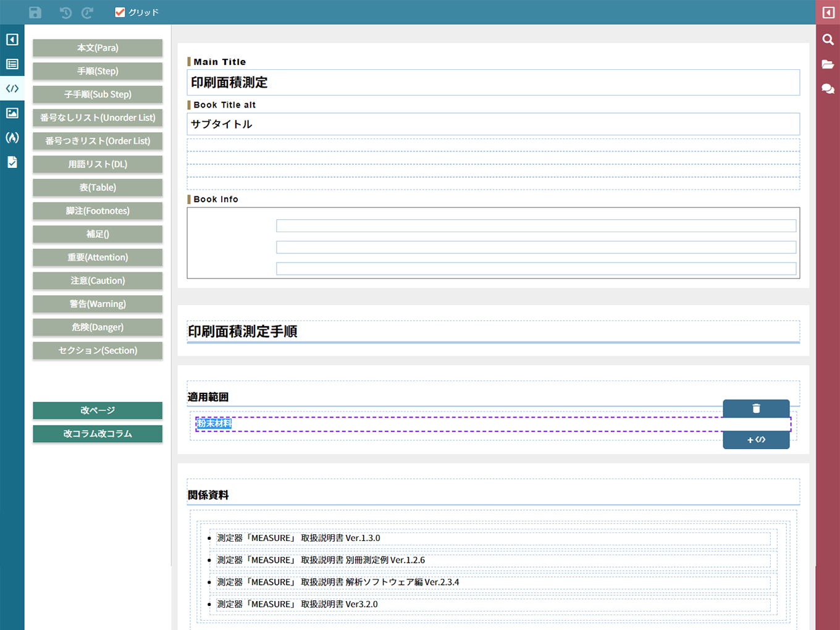Select the サブタイトル field
This screenshot has height=630, width=840.
pyautogui.click(x=493, y=124)
